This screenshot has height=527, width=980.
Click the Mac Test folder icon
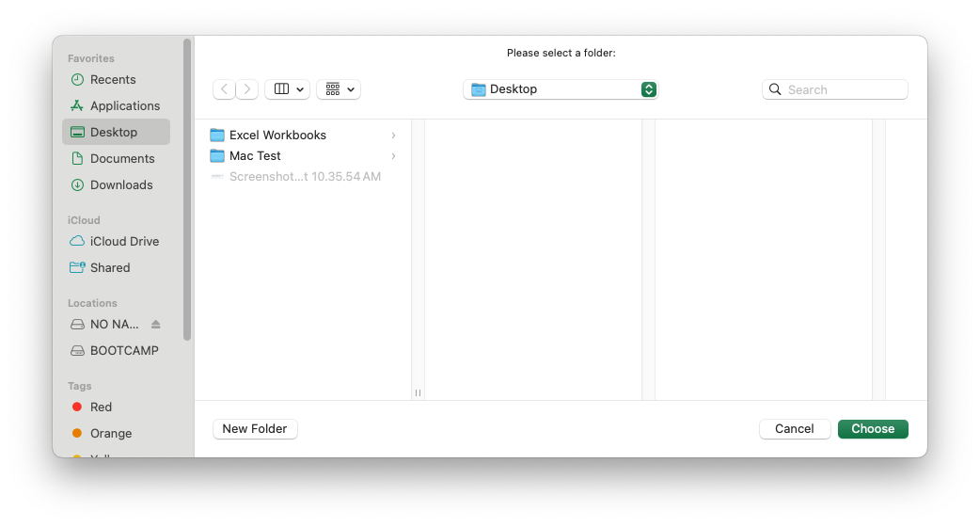tap(217, 156)
